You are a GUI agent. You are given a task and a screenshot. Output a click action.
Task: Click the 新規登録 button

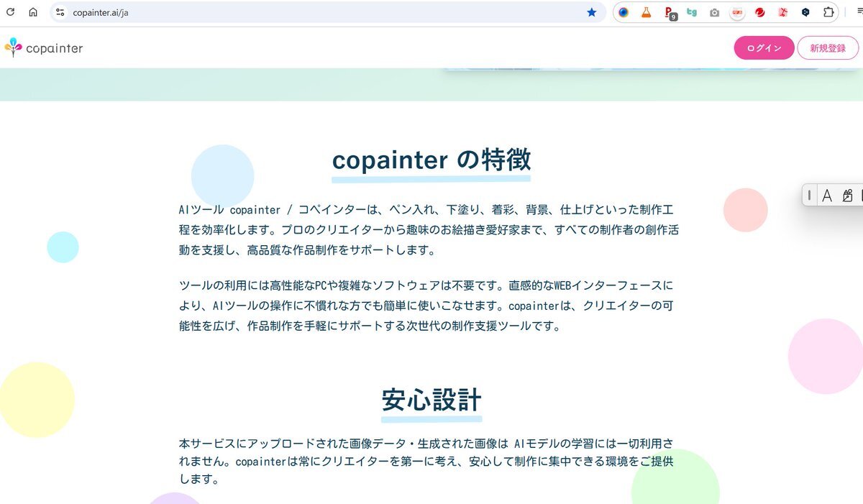coord(828,48)
